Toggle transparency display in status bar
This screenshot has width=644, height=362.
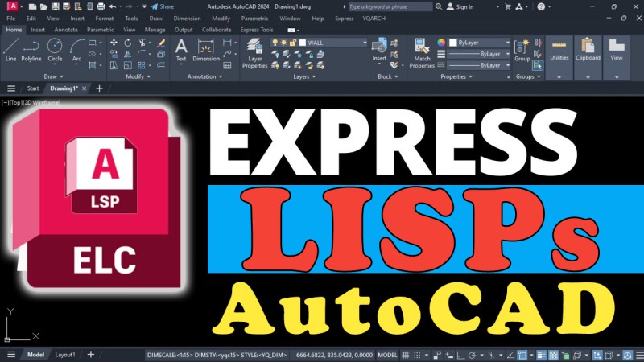pos(553,355)
